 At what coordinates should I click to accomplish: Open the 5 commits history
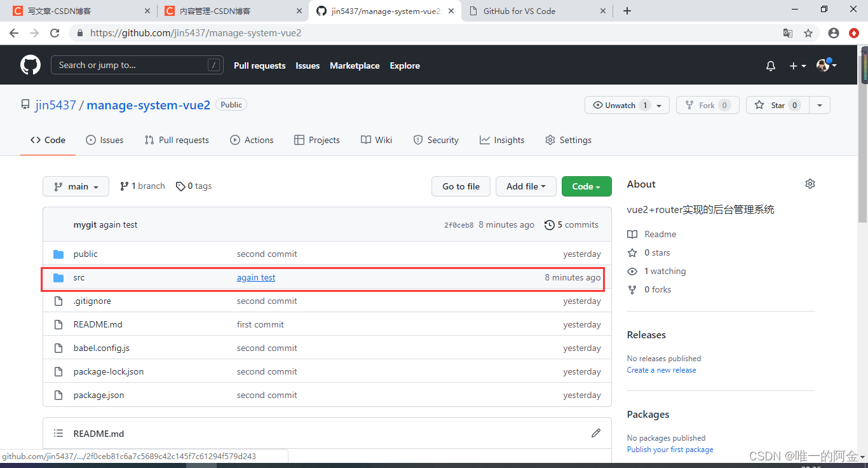[x=572, y=224]
